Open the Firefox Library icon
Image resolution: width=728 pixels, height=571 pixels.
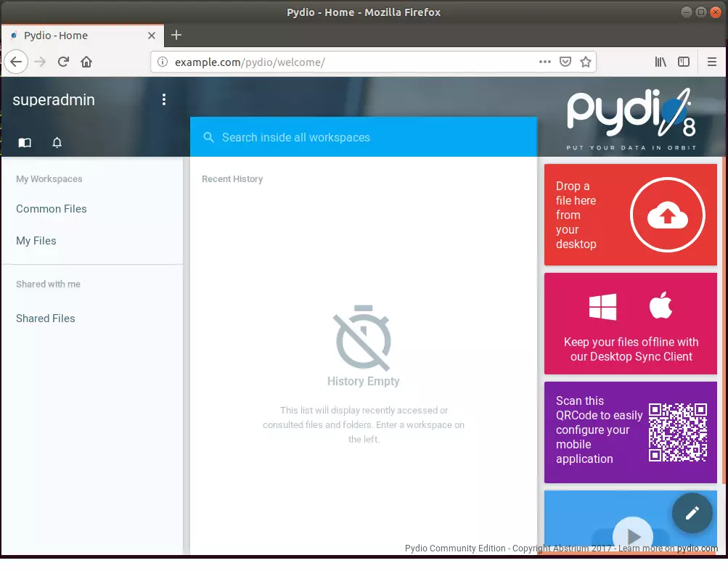coord(660,62)
